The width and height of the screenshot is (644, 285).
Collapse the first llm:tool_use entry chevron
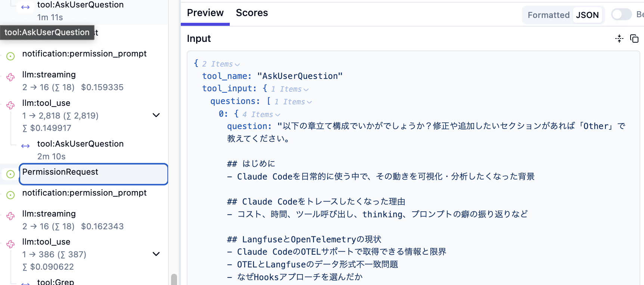tap(156, 115)
